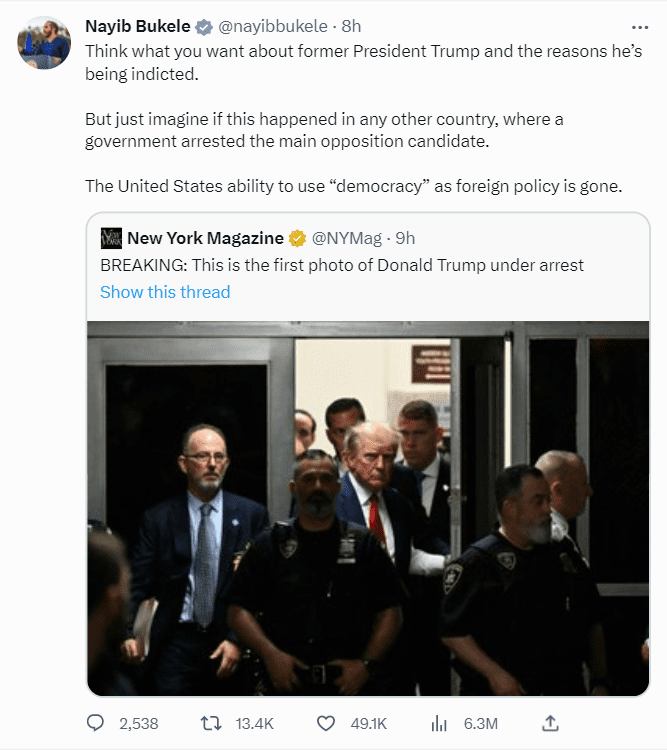This screenshot has width=667, height=752.
Task: Retweet this post via the retweet icon
Action: (x=210, y=723)
